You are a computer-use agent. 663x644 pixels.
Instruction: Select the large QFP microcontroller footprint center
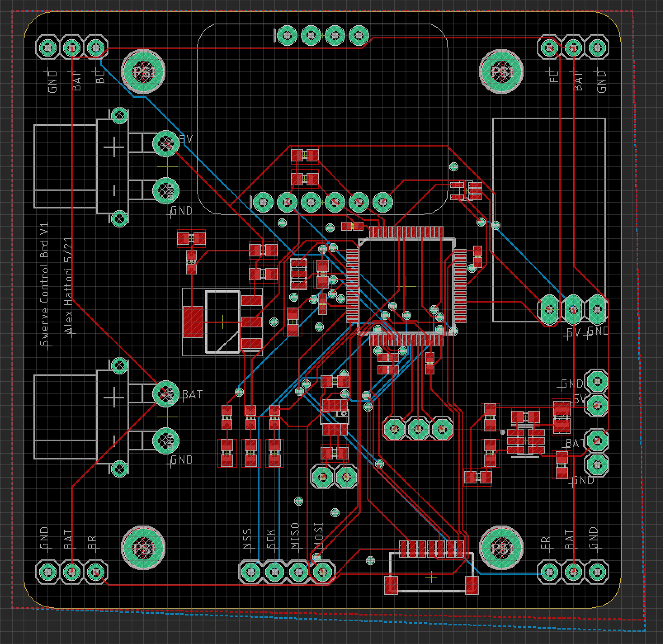[406, 286]
